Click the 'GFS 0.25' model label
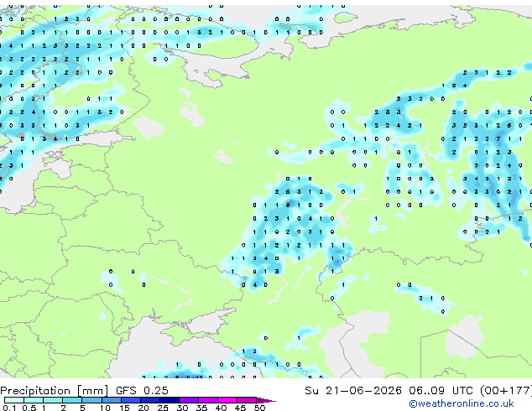 point(142,390)
